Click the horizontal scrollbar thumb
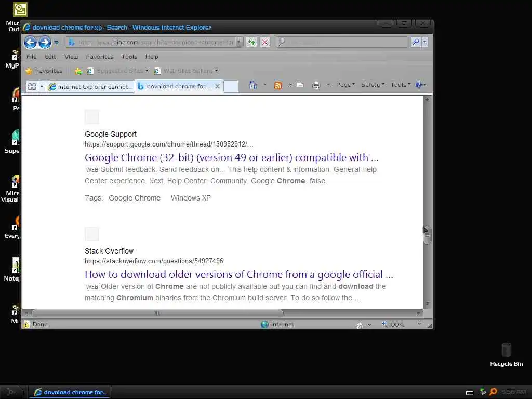 [x=157, y=313]
